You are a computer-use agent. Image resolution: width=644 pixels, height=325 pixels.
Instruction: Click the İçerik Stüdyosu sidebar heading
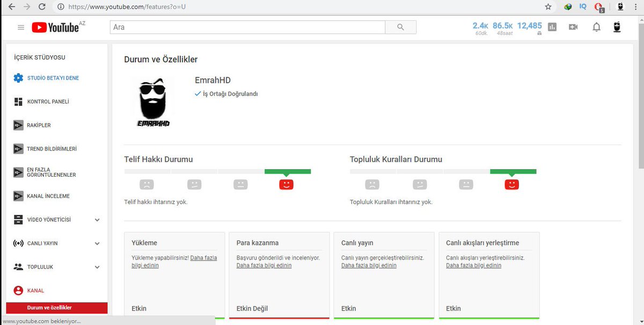[40, 57]
